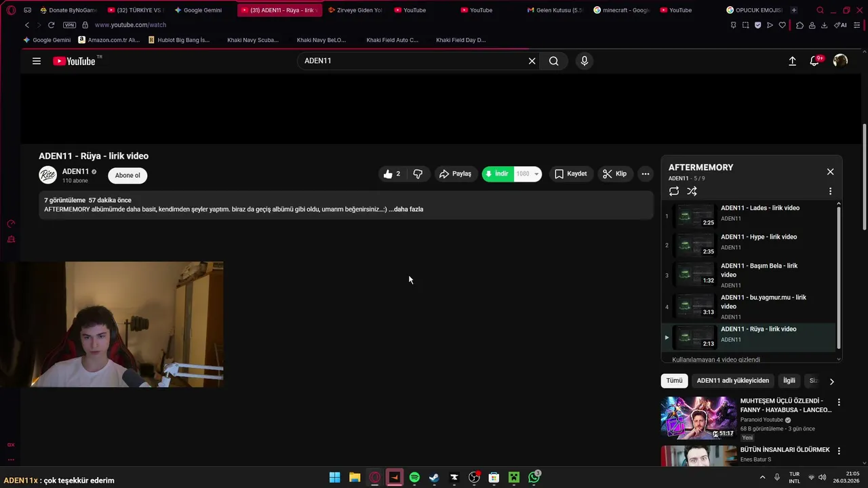
Task: Select the Tümü filter chip
Action: point(674,381)
